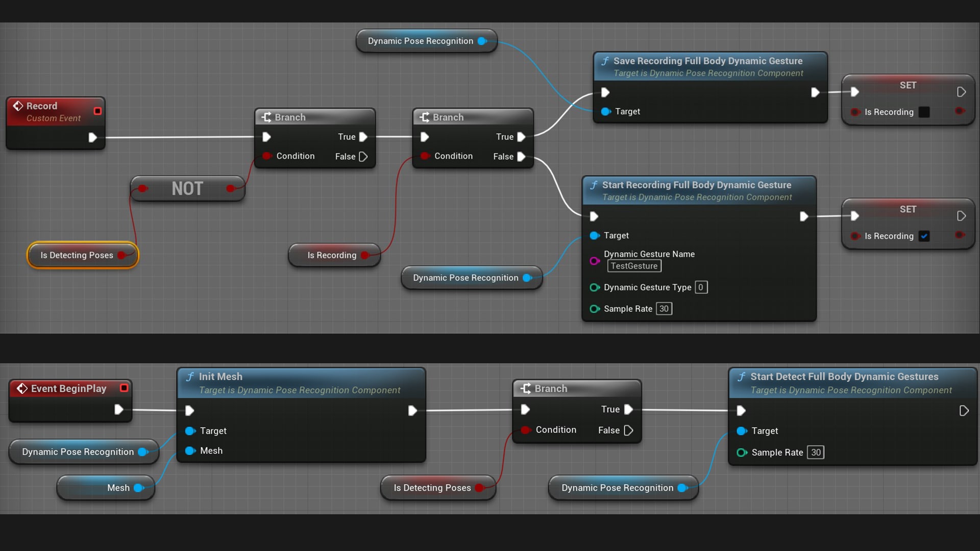Click the Dynamic Gesture Type value box
The image size is (980, 551).
click(x=701, y=287)
